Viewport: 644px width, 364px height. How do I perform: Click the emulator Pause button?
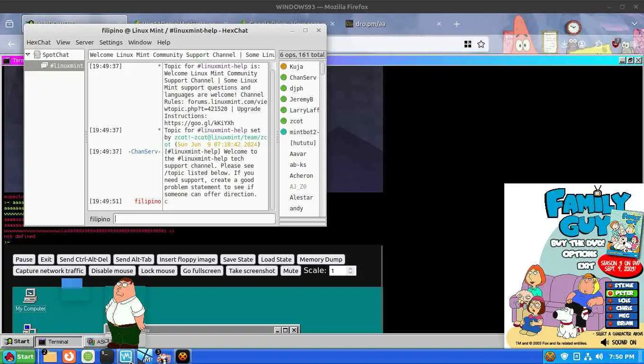pyautogui.click(x=24, y=259)
